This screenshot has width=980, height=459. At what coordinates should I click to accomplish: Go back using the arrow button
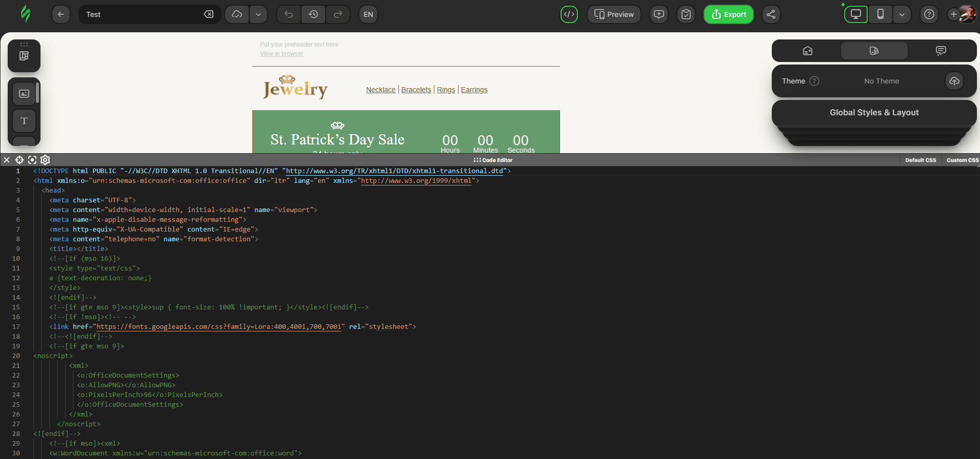pyautogui.click(x=61, y=14)
